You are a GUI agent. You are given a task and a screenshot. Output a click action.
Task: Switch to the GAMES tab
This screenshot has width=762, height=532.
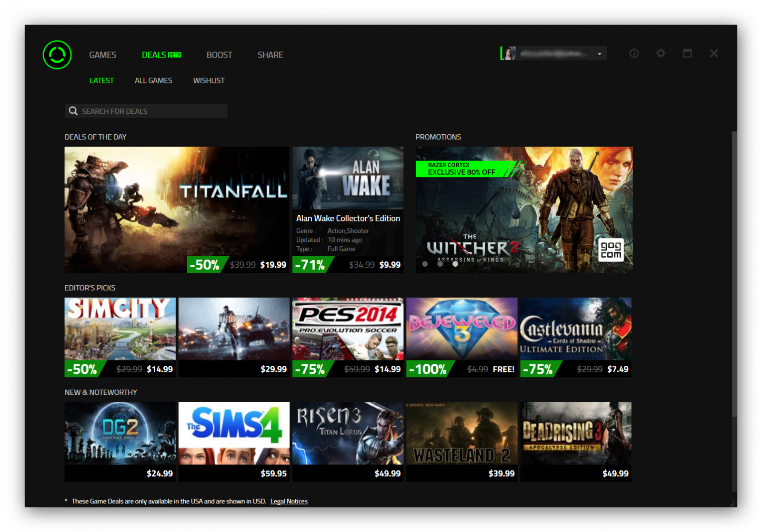point(102,55)
